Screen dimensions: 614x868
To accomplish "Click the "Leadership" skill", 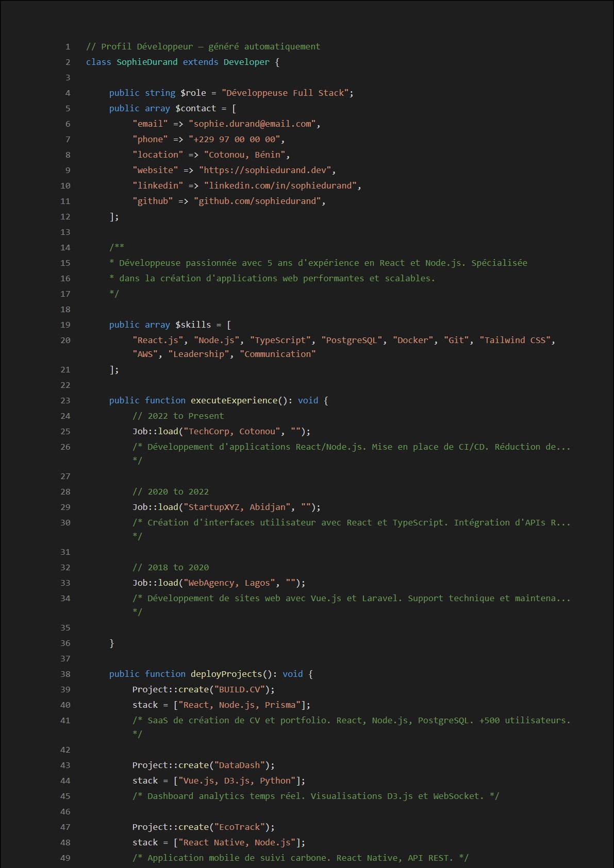I will (x=199, y=354).
